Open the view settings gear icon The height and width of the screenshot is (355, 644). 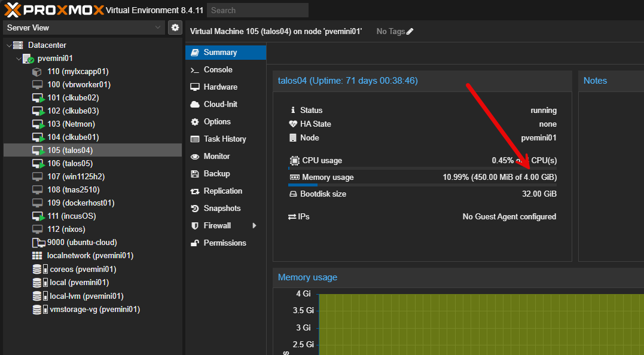175,27
